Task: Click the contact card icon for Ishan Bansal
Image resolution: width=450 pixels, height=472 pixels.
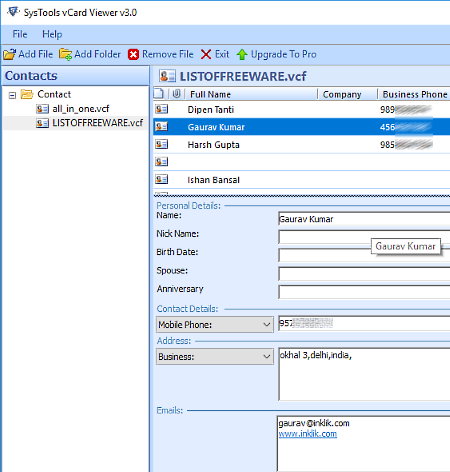Action: point(162,179)
